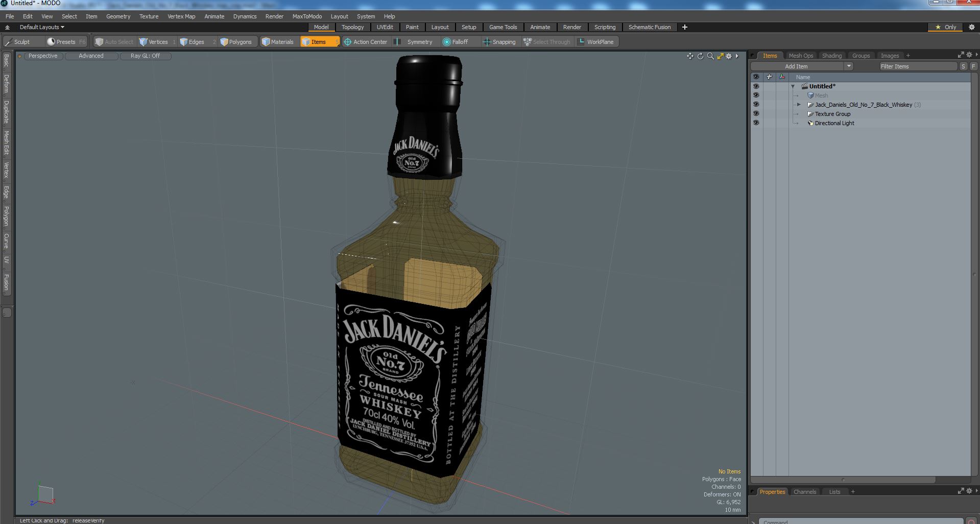This screenshot has height=524, width=980.
Task: Open the Advanced shading style dropdown
Action: click(x=91, y=56)
